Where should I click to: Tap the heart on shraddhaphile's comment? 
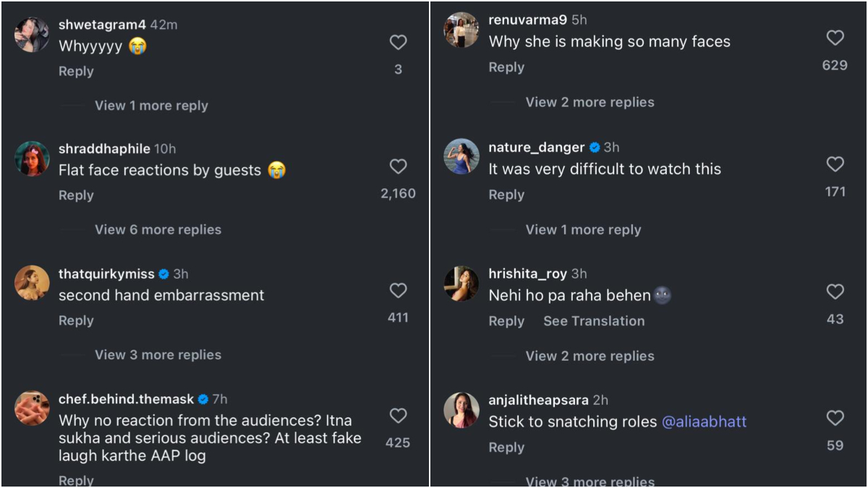(398, 166)
